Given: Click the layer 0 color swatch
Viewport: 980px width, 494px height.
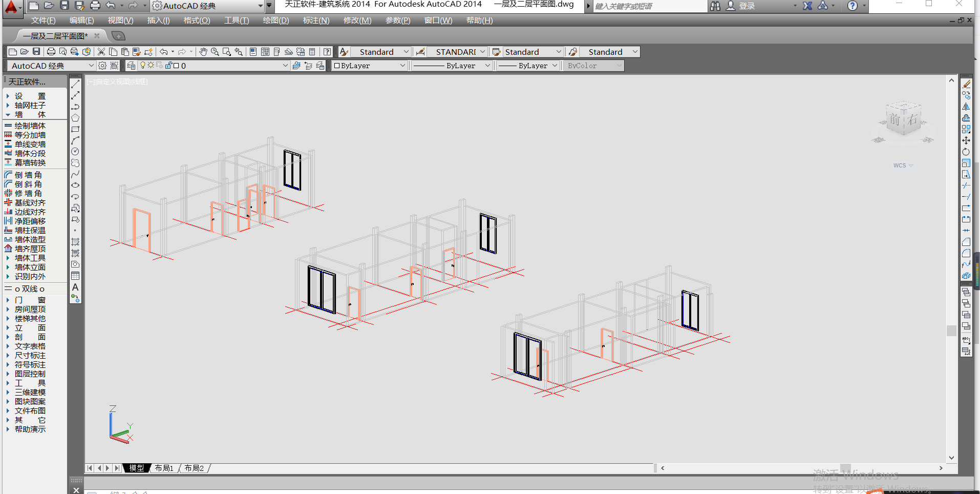Looking at the screenshot, I should [x=176, y=66].
